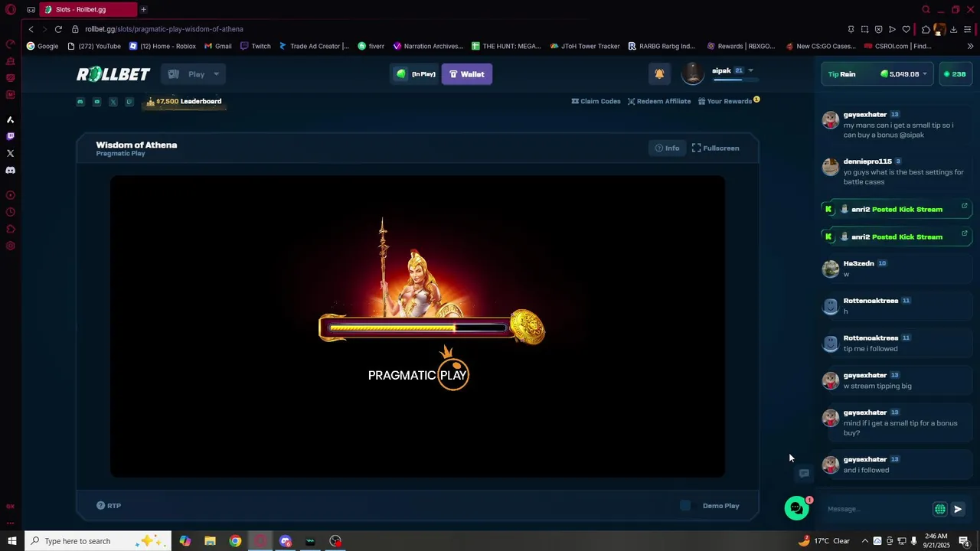Click the notifications bell icon
This screenshot has width=980, height=551.
(x=659, y=73)
